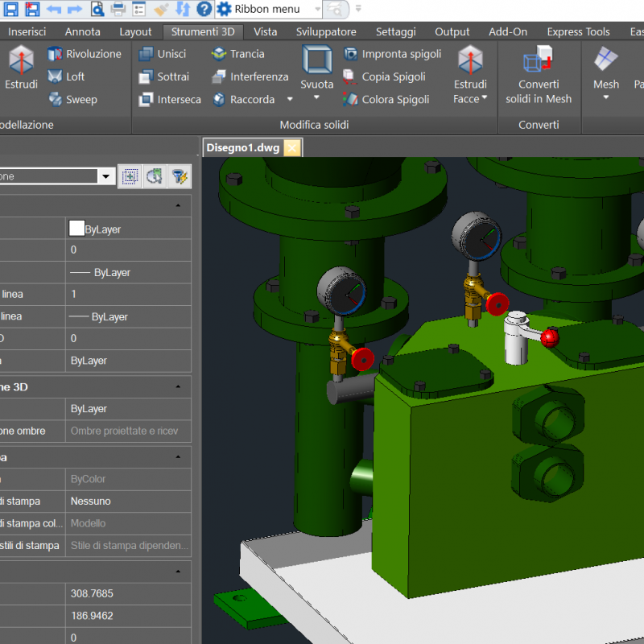Click the Interseca tool

click(170, 100)
